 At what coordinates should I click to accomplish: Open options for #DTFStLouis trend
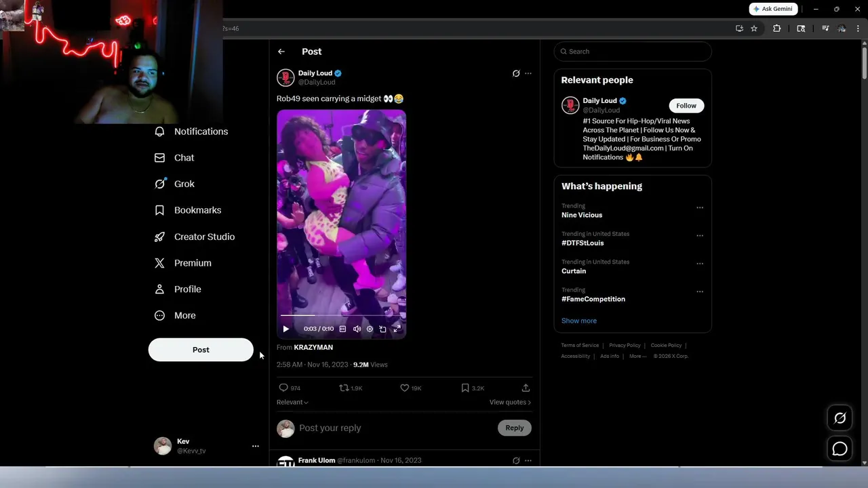[x=700, y=236]
